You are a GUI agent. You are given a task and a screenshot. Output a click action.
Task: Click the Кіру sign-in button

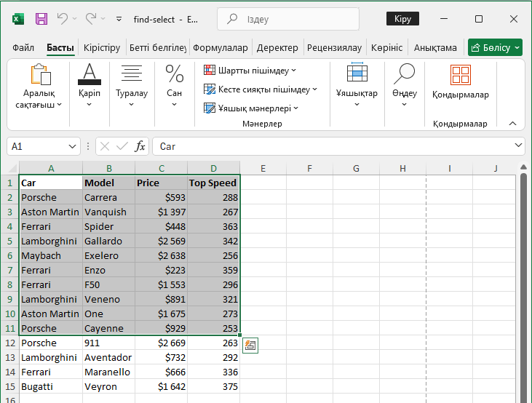[x=402, y=19]
